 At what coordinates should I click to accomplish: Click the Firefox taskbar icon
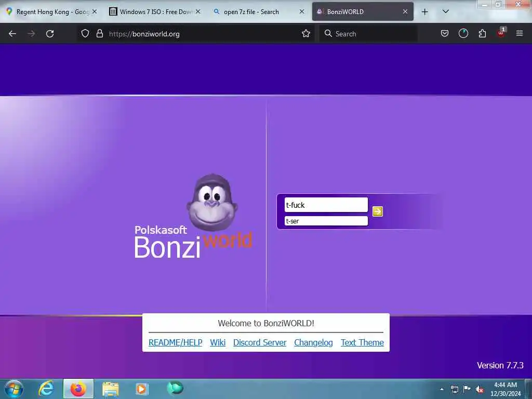point(78,389)
